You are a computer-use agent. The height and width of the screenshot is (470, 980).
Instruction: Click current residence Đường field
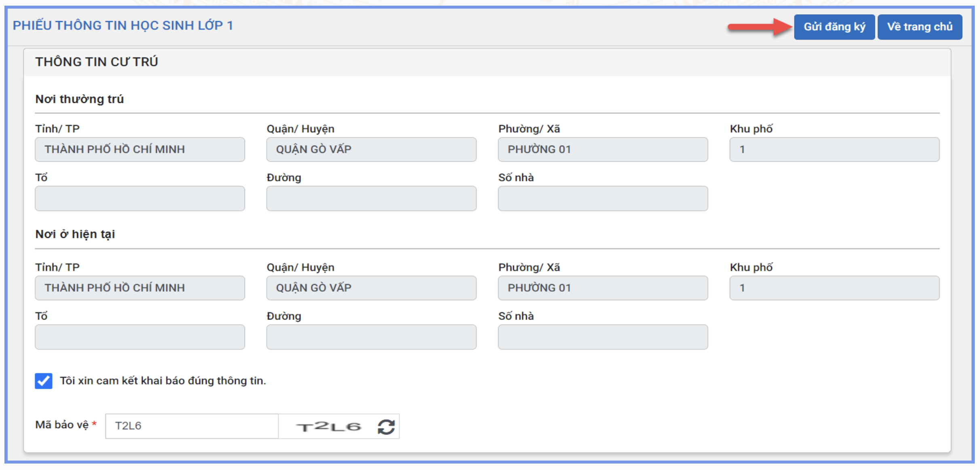click(371, 337)
